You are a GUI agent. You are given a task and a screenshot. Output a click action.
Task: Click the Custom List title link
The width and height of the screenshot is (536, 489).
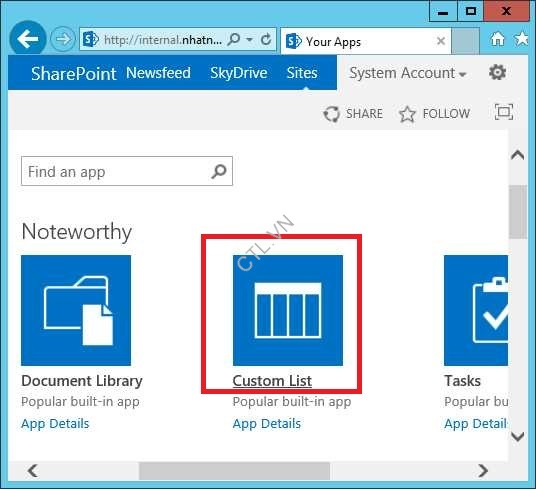pyautogui.click(x=272, y=381)
